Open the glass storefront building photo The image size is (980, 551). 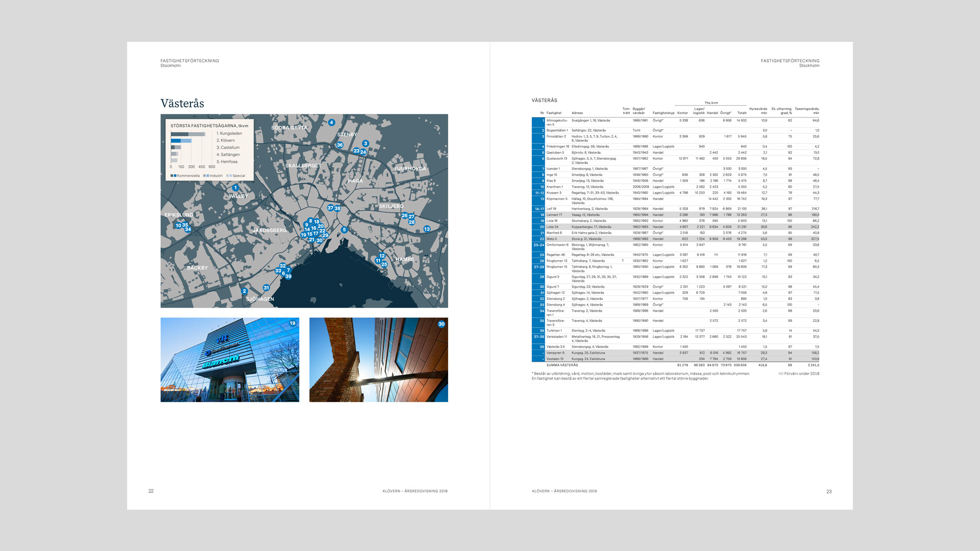point(230,360)
